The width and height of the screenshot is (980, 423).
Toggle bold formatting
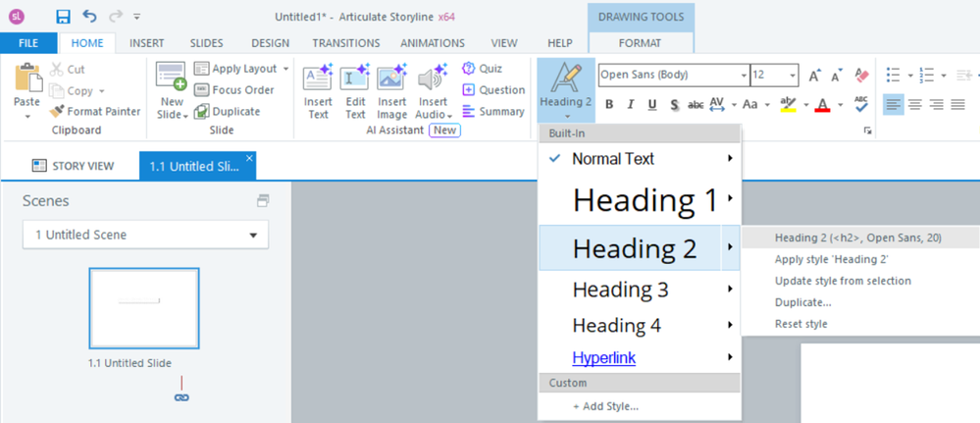pos(608,105)
